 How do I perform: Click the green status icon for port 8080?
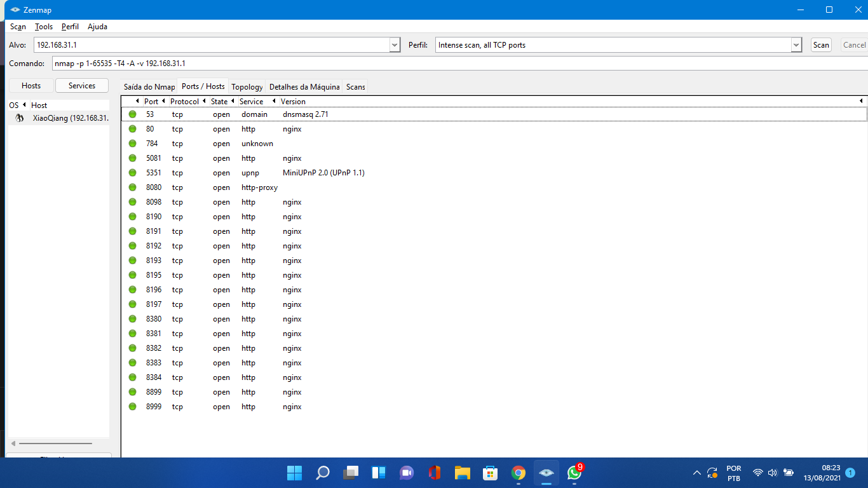(132, 187)
